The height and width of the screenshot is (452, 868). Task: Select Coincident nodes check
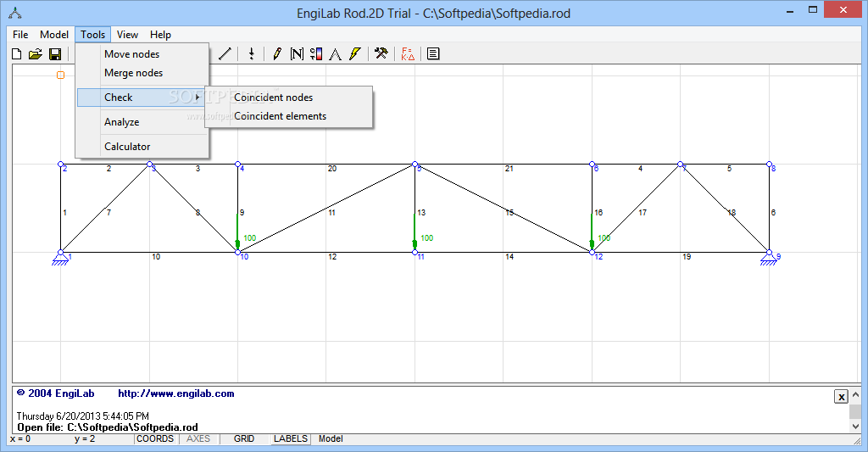click(288, 98)
